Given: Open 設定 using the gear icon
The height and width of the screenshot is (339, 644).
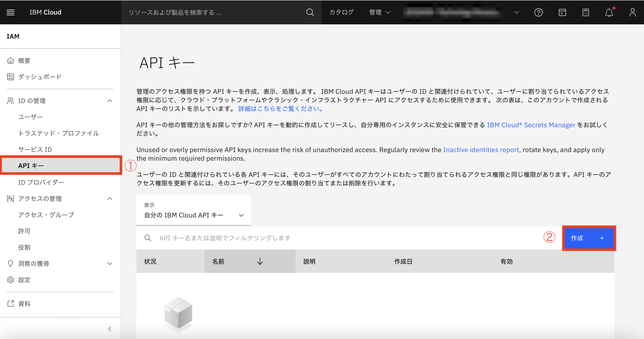Looking at the screenshot, I should pyautogui.click(x=10, y=280).
